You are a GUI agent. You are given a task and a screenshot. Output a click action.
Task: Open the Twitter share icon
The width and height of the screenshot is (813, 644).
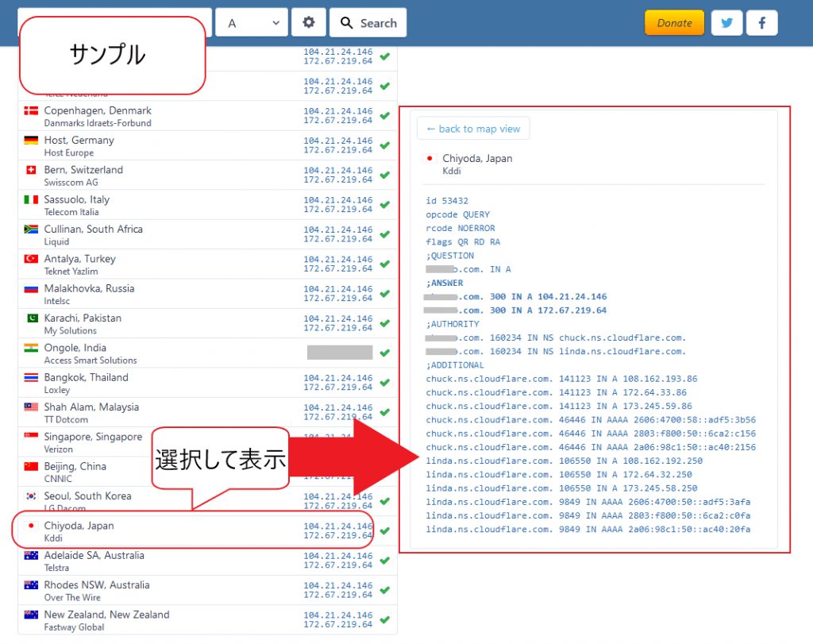tap(726, 23)
